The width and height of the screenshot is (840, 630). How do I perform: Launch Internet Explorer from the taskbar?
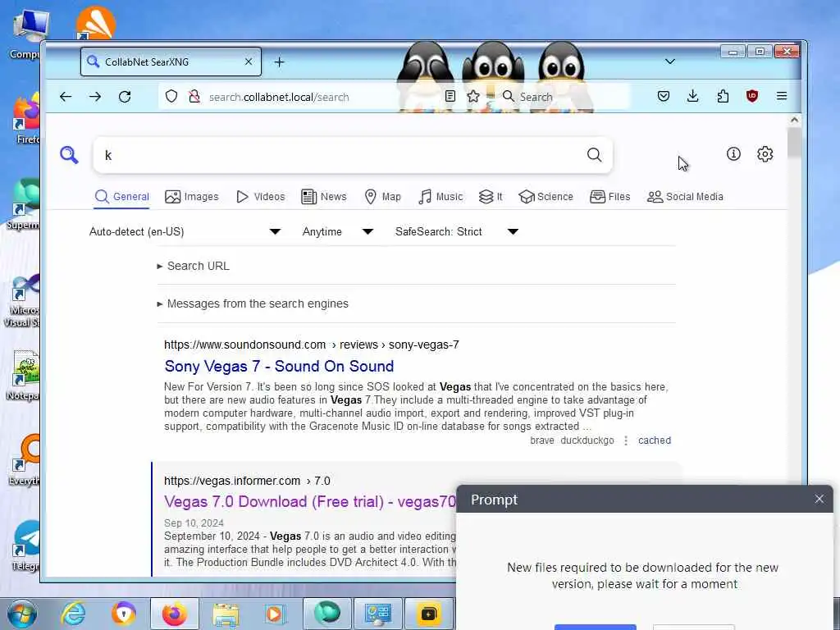(73, 614)
